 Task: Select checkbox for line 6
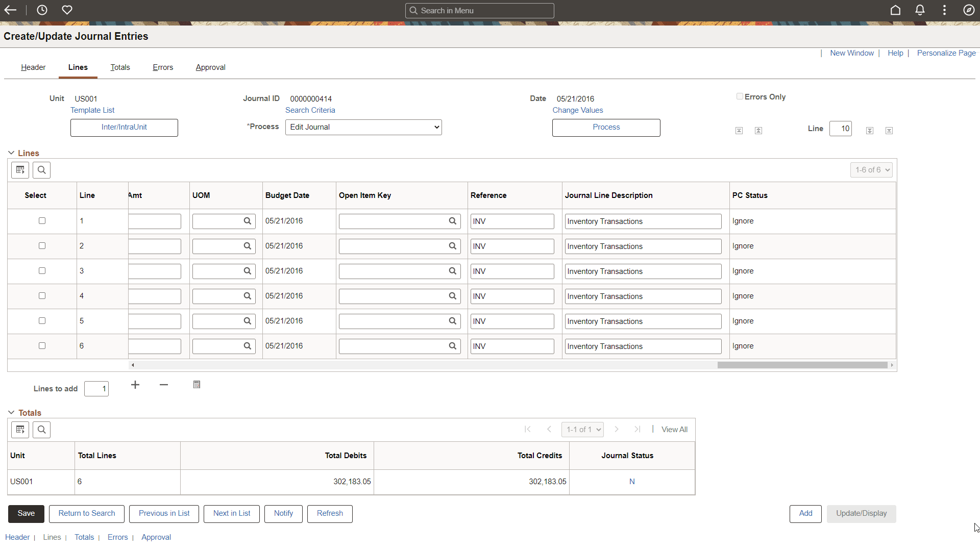point(42,346)
